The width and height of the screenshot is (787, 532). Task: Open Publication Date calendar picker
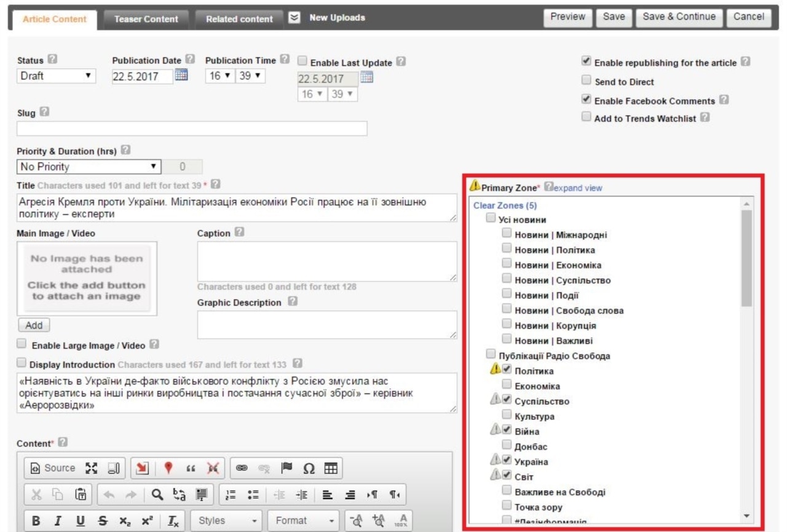[x=181, y=76]
